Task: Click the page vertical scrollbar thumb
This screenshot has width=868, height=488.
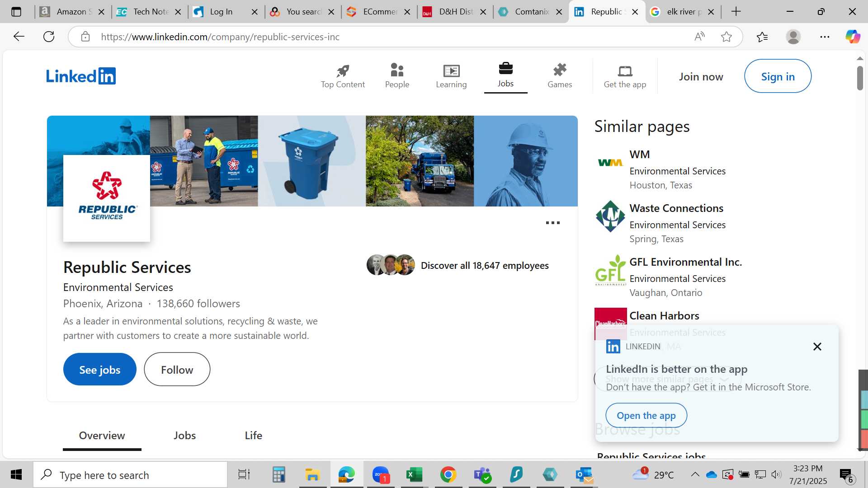Action: [860, 78]
